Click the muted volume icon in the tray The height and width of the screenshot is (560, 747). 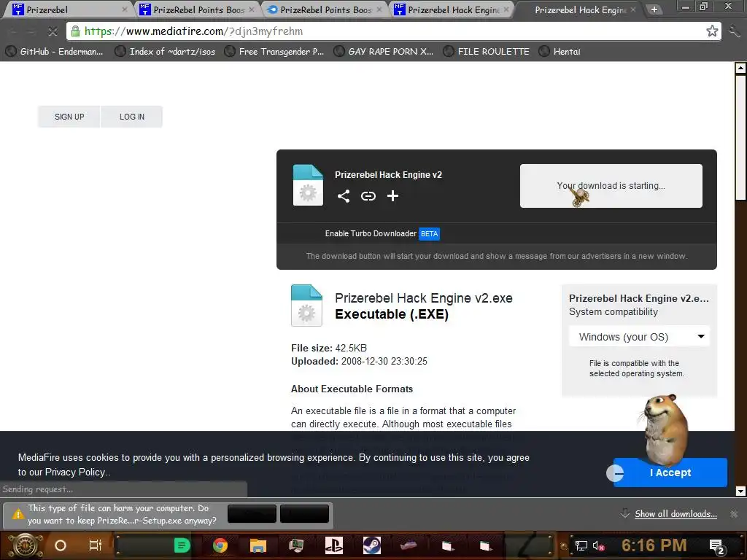pos(598,545)
